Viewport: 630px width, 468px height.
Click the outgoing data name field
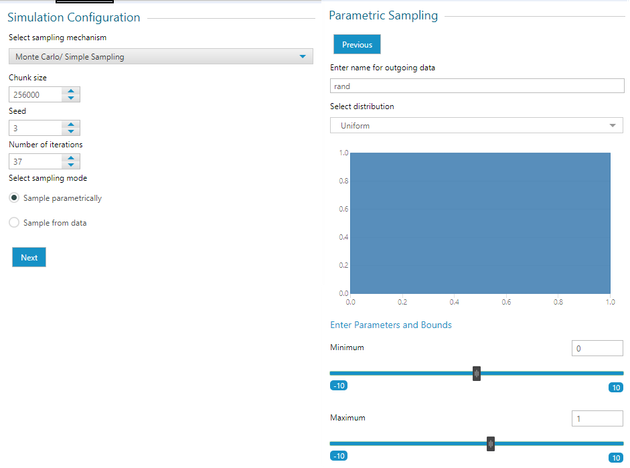[x=477, y=86]
